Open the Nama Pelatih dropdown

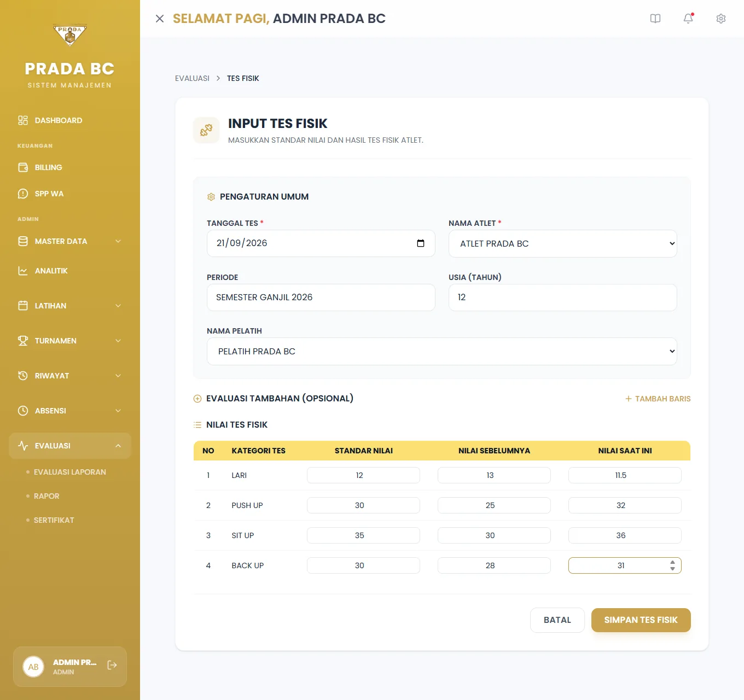(442, 351)
